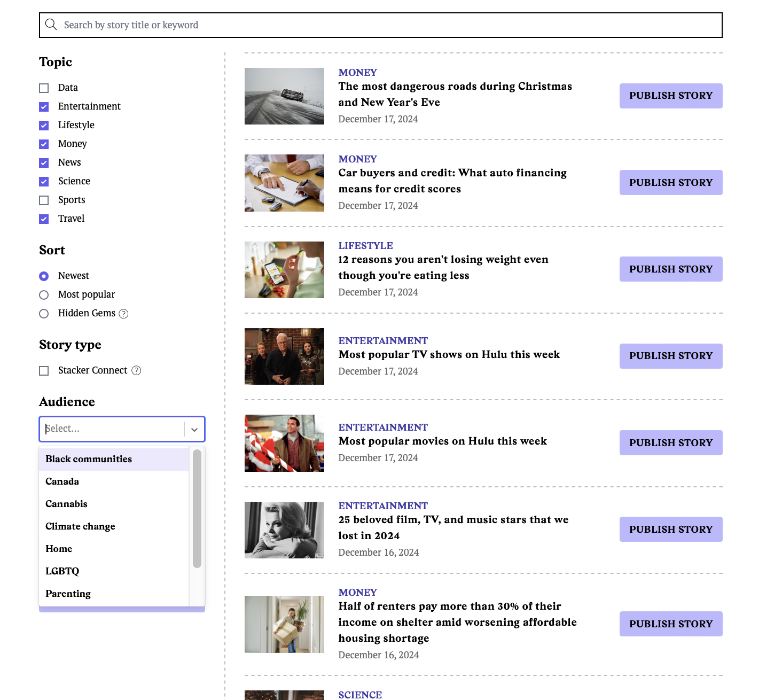Image resolution: width=782 pixels, height=700 pixels.
Task: Click the Audience list scrollbar
Action: (x=197, y=509)
